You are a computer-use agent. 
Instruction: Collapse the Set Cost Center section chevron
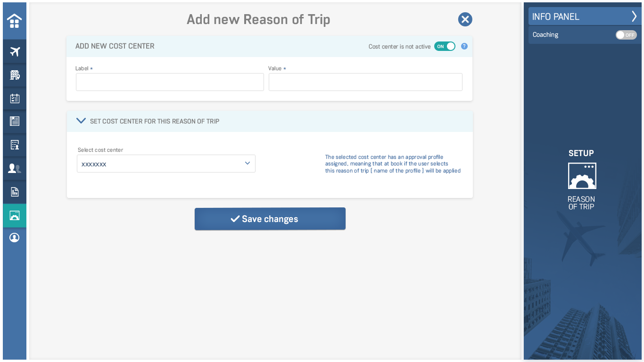coord(81,121)
